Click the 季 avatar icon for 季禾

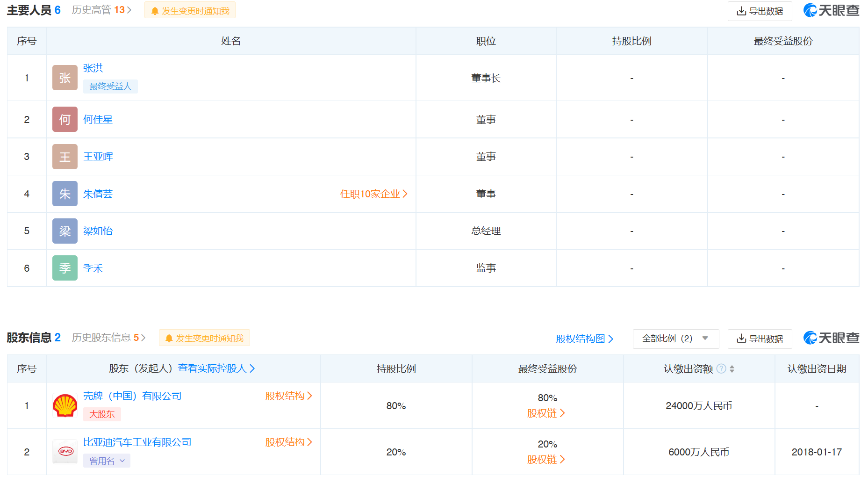coord(65,268)
